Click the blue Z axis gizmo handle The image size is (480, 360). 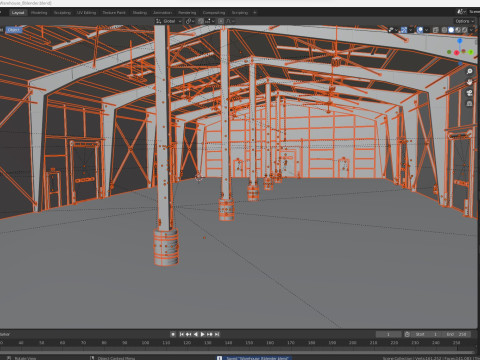pyautogui.click(x=460, y=41)
